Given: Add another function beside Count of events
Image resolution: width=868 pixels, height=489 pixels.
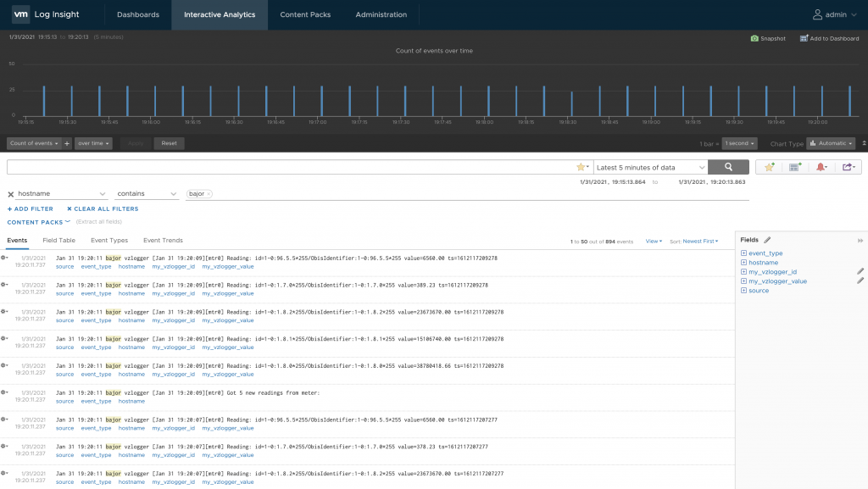Looking at the screenshot, I should tap(67, 143).
